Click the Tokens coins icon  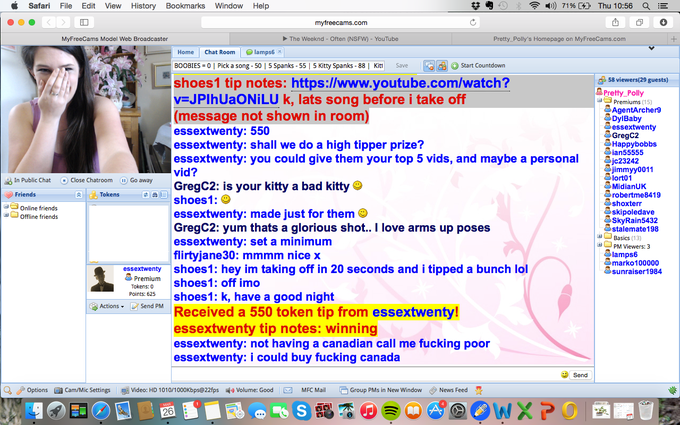93,195
